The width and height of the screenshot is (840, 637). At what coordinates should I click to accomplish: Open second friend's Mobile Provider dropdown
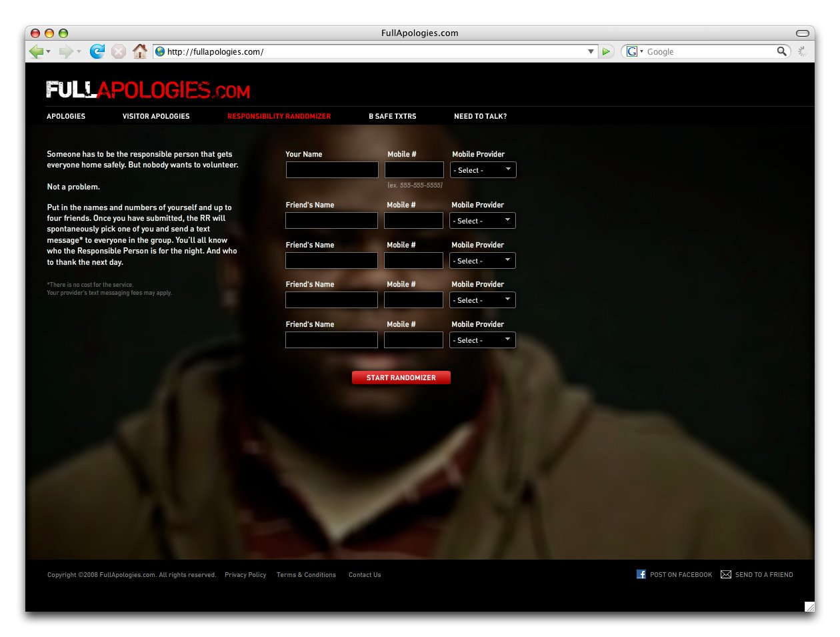[483, 261]
